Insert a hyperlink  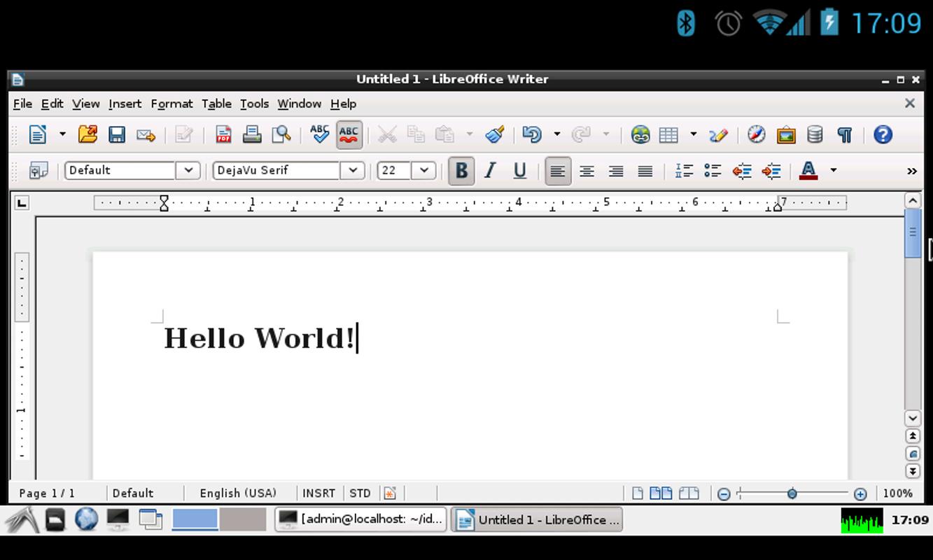pyautogui.click(x=639, y=134)
